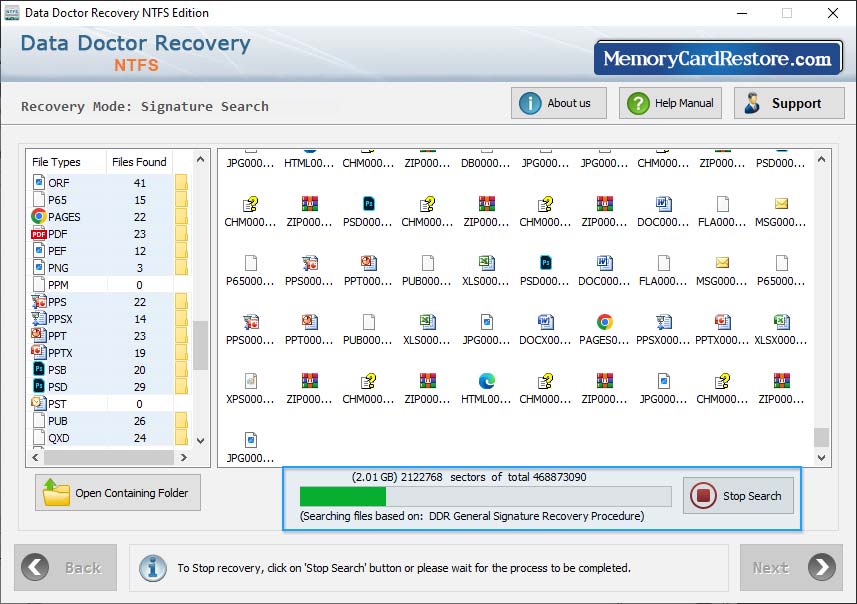Image resolution: width=857 pixels, height=604 pixels.
Task: Select the PPM file type icon
Action: coord(39,284)
